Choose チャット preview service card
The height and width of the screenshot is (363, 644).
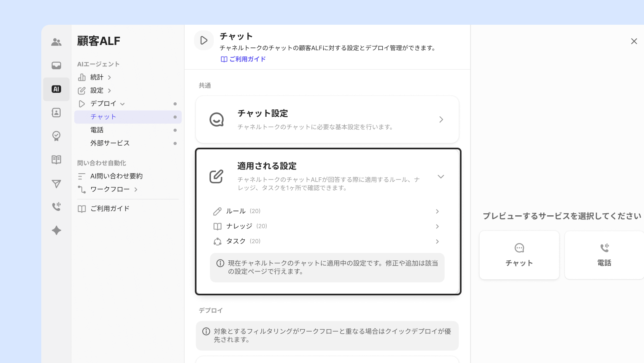click(x=519, y=255)
